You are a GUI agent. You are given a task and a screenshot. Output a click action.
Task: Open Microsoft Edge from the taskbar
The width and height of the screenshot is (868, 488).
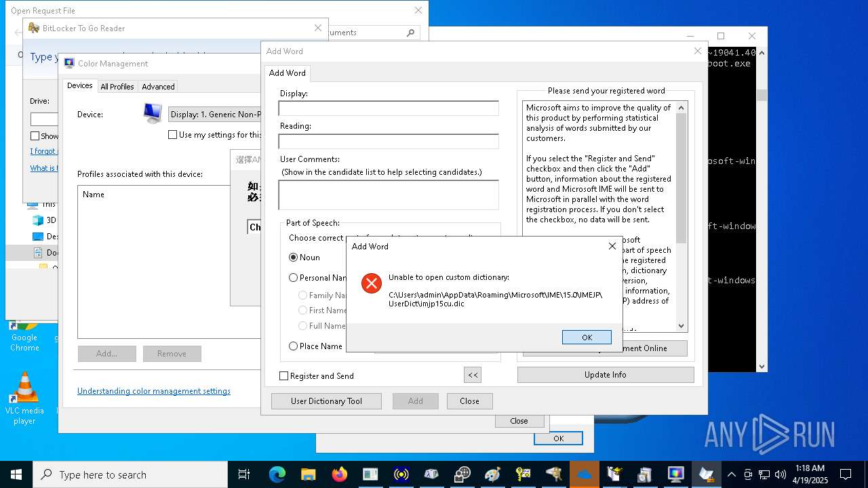277,474
